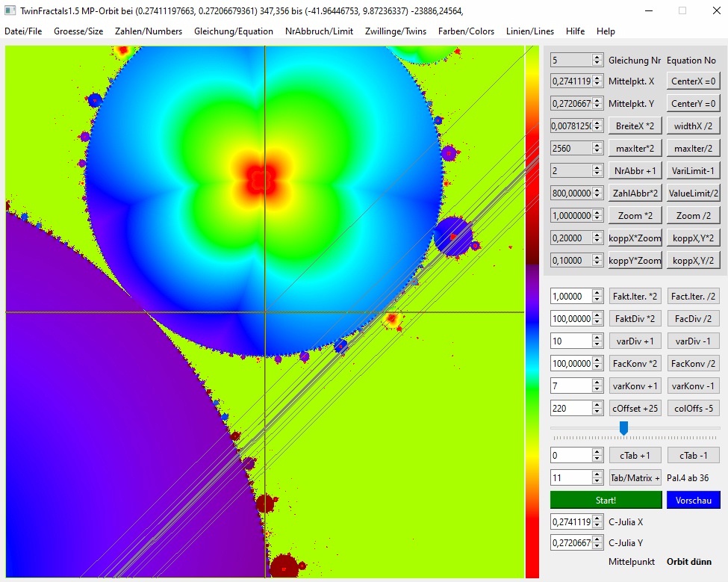Click the Zoom *2 button
Image resolution: width=728 pixels, height=582 pixels.
(x=635, y=215)
